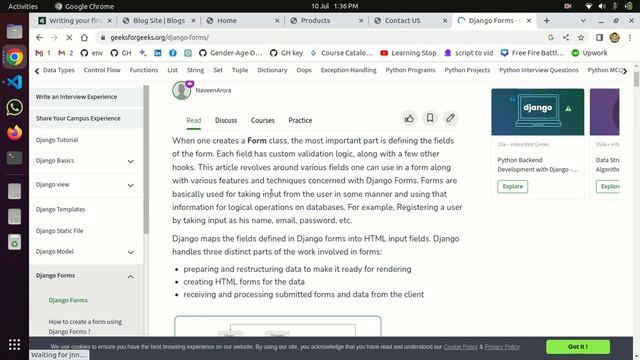Viewport: 640px width, 360px height.
Task: Select the Courses tab
Action: 262,120
